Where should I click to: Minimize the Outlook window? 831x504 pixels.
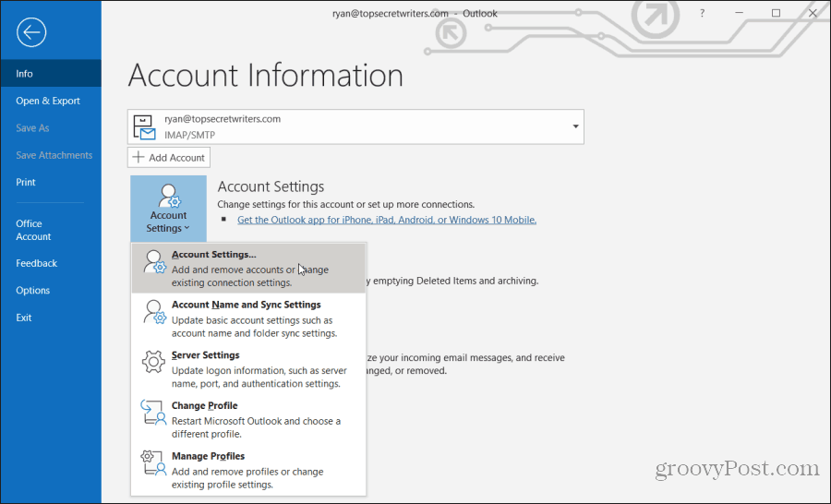pos(740,13)
